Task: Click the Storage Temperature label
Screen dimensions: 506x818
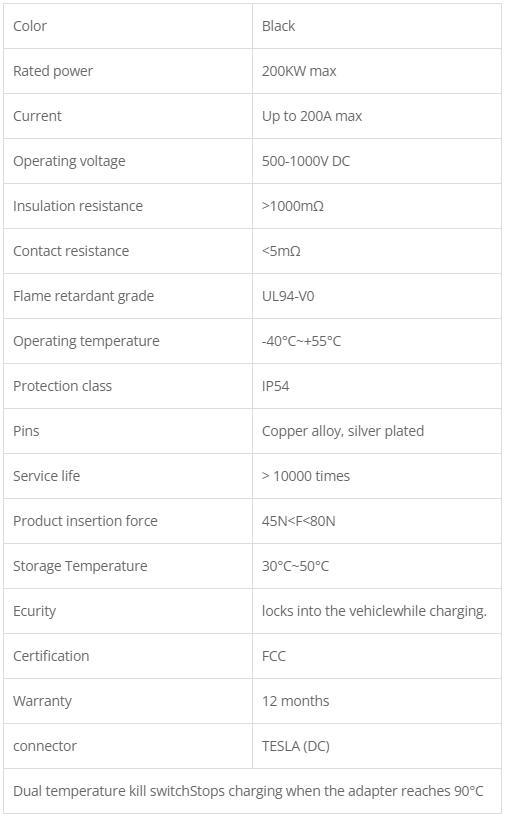Action: (80, 566)
